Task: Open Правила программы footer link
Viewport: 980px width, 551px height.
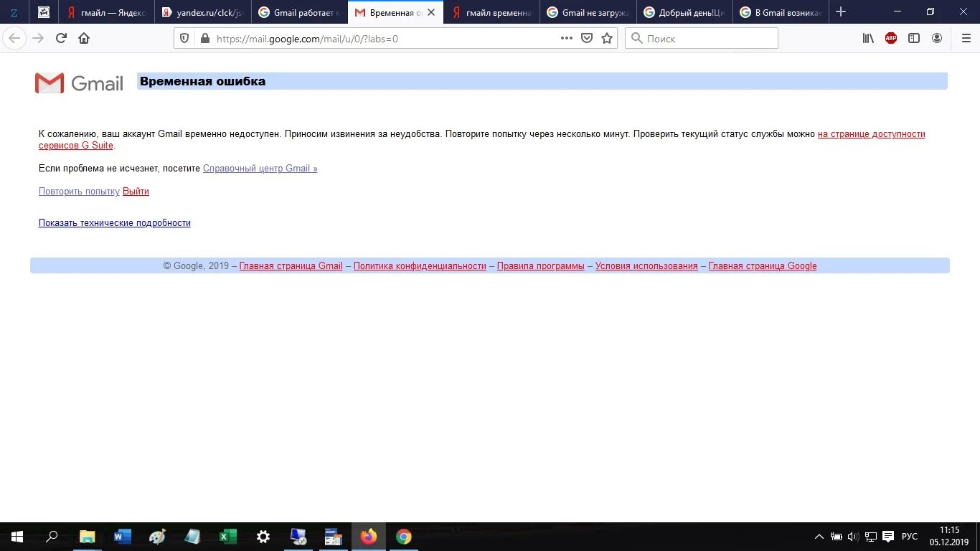Action: [x=541, y=266]
